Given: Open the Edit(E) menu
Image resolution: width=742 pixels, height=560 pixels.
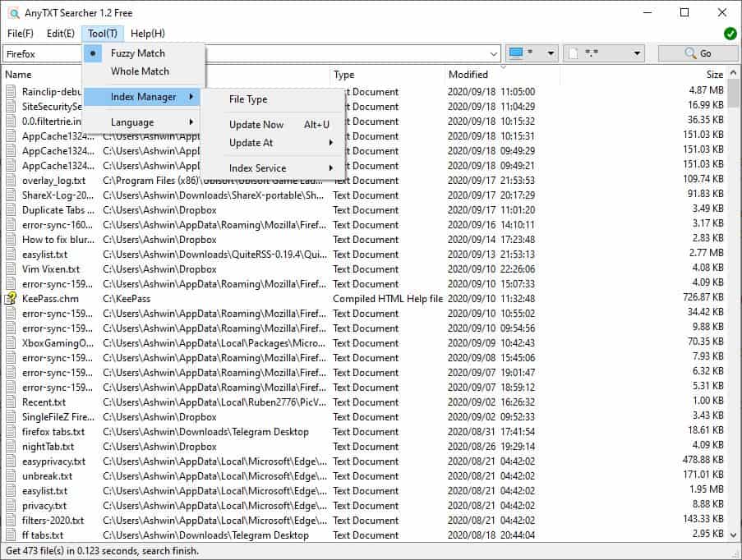Looking at the screenshot, I should pyautogui.click(x=60, y=34).
